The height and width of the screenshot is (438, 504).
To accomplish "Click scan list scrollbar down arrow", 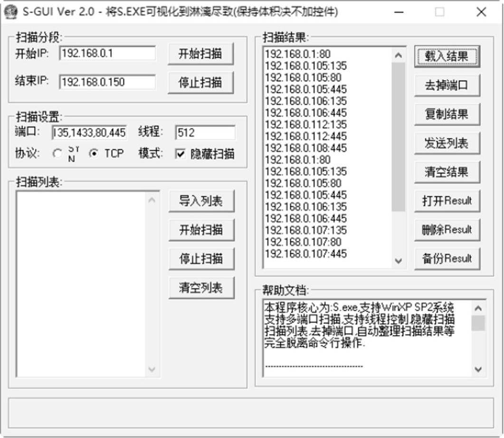I will coord(152,369).
